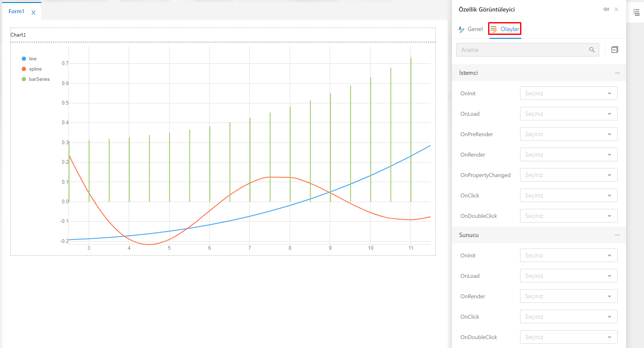Pin the Özellik Görüntüleyici panel

[x=606, y=9]
